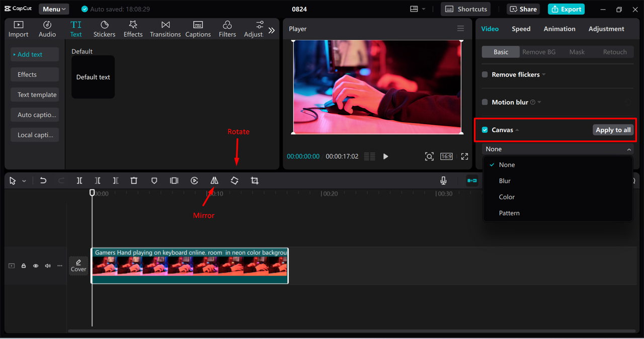Play the video in Player

point(385,156)
